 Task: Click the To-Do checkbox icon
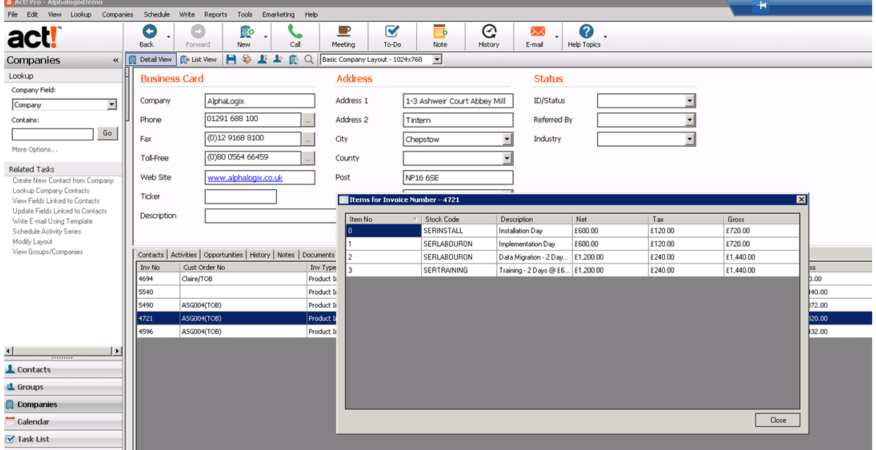click(x=392, y=32)
